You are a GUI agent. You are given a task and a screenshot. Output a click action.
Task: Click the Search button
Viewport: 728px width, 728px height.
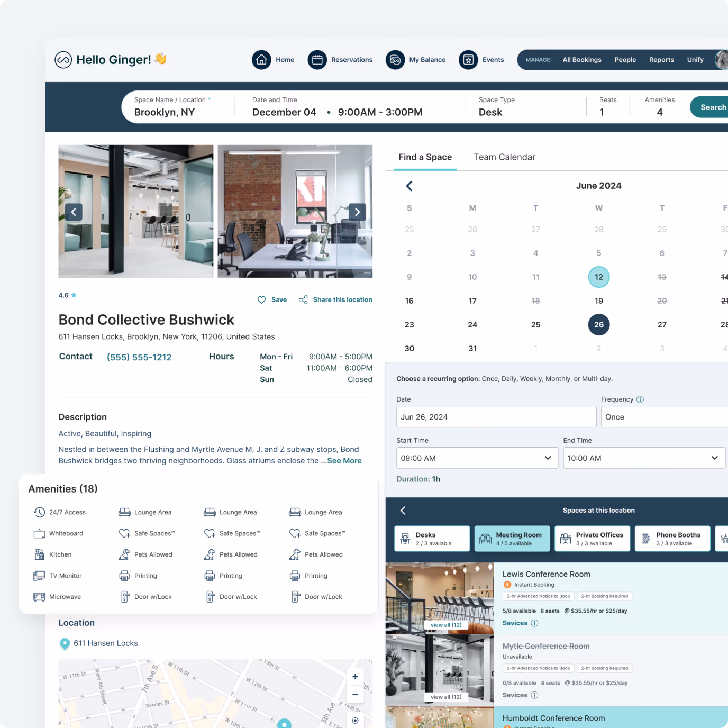pyautogui.click(x=713, y=107)
